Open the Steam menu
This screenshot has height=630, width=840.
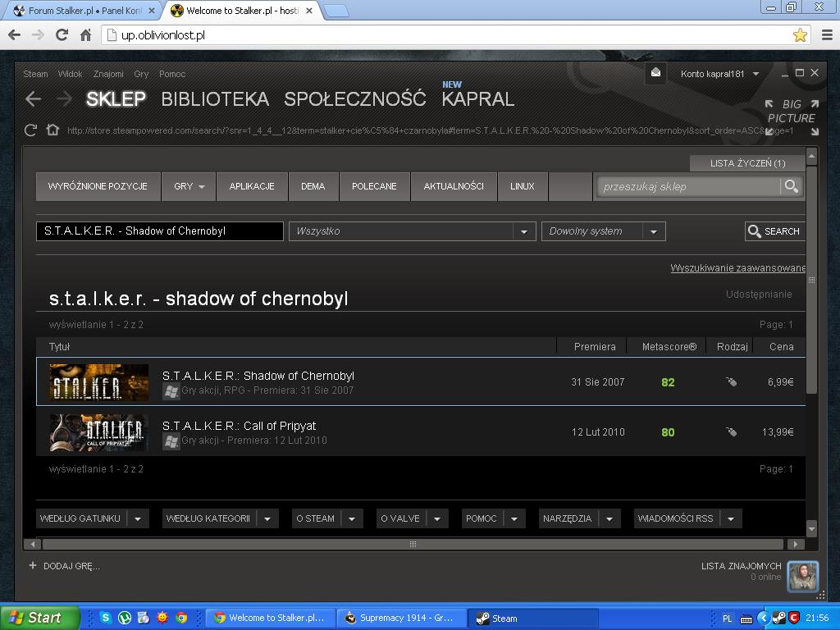coord(35,74)
